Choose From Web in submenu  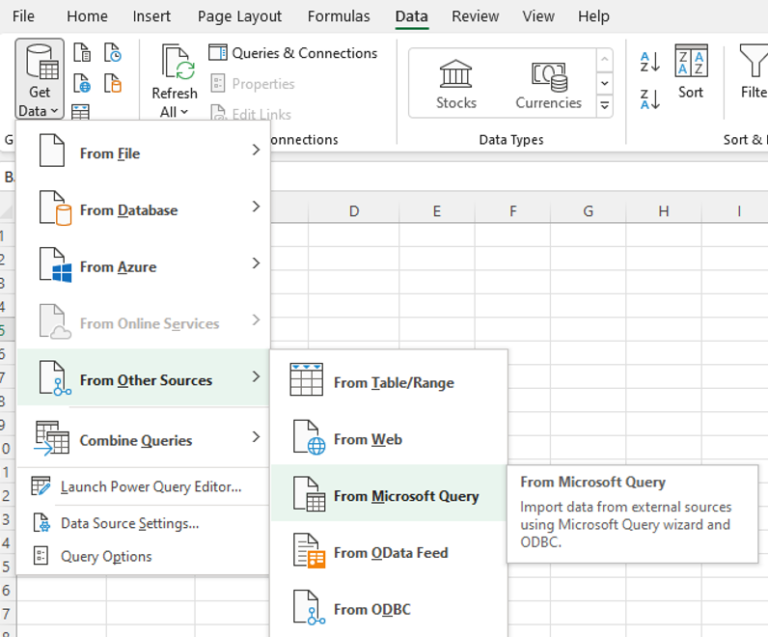[x=389, y=437]
